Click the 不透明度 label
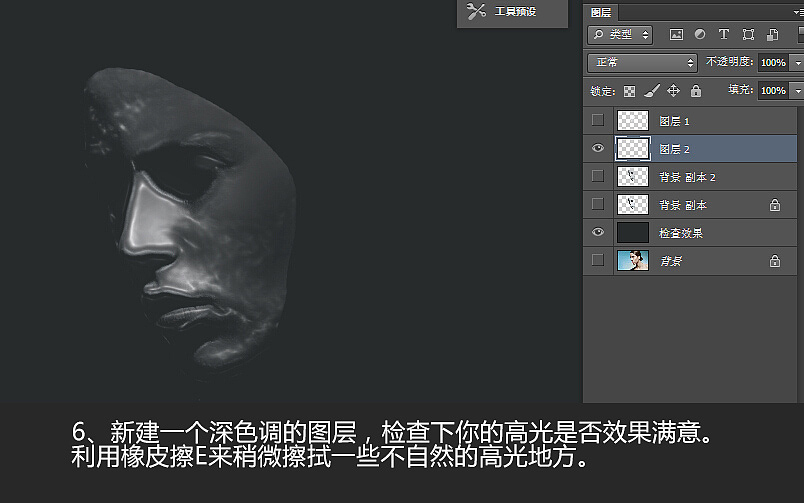 [729, 62]
